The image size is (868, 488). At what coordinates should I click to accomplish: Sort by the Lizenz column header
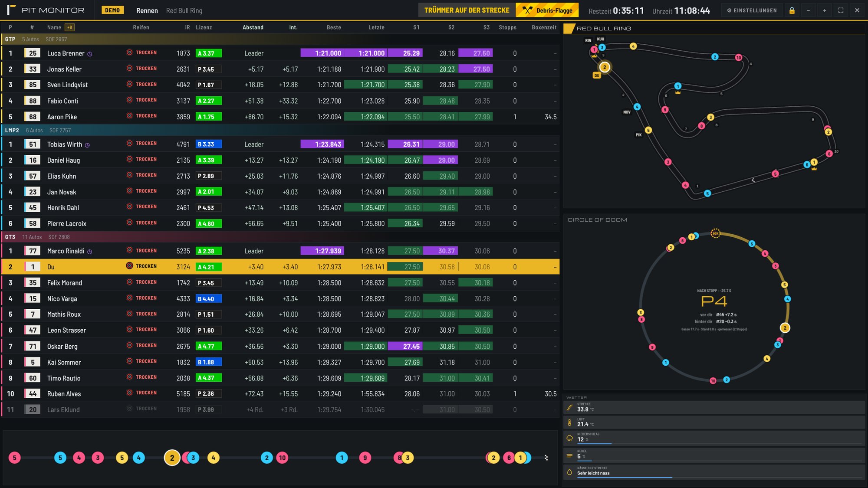204,27
